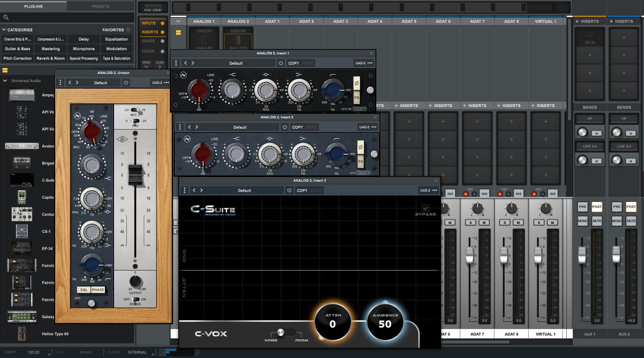Click COPY in Insert 3 window
The image size is (644, 358).
click(x=302, y=190)
